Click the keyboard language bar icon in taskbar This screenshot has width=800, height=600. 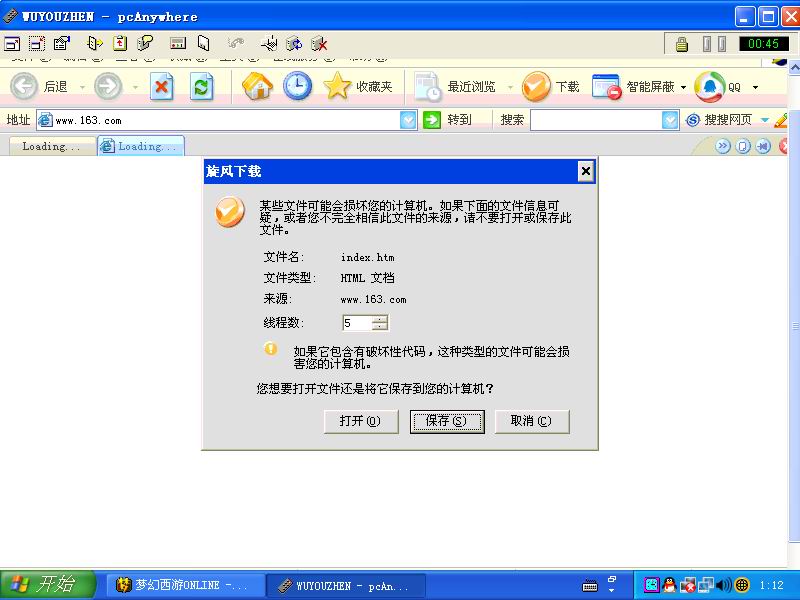[x=590, y=585]
